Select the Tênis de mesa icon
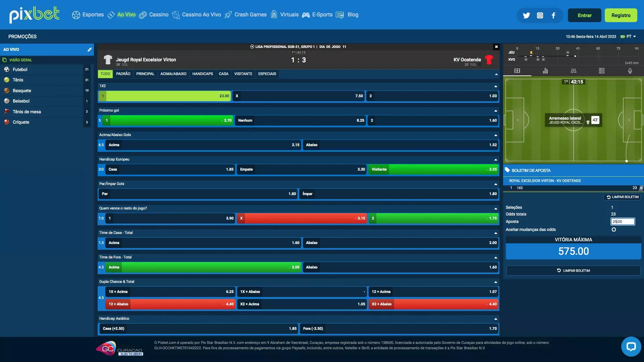 coord(7,112)
